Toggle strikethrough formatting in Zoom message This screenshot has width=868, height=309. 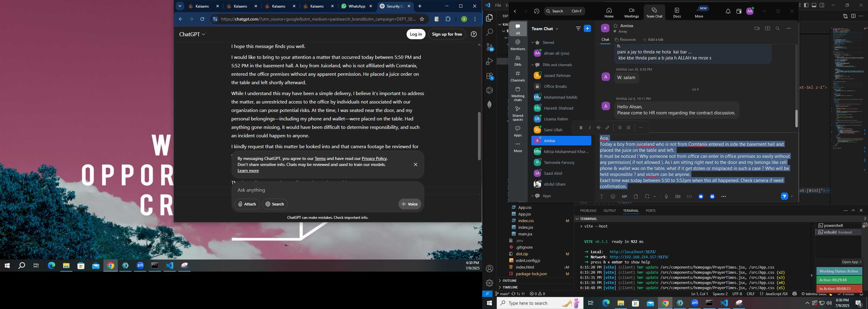tap(599, 128)
